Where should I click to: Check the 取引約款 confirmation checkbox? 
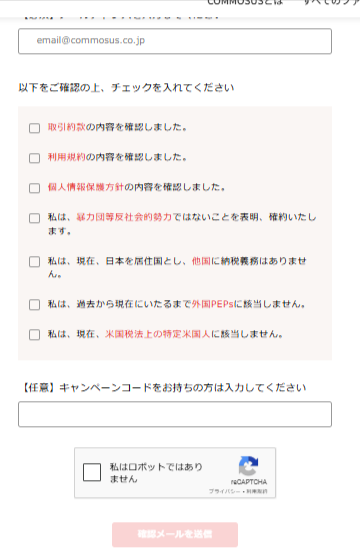[x=34, y=128]
